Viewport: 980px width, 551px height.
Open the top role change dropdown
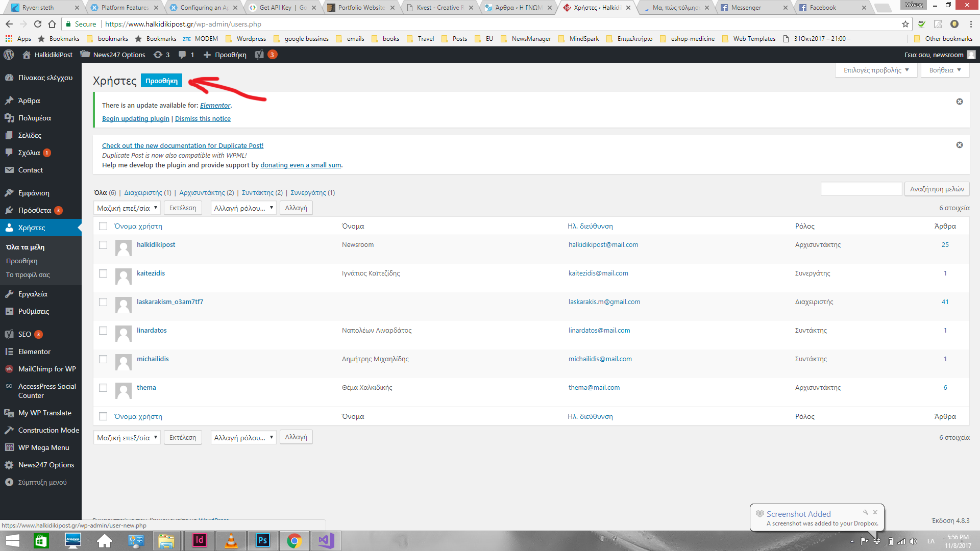[x=243, y=208]
